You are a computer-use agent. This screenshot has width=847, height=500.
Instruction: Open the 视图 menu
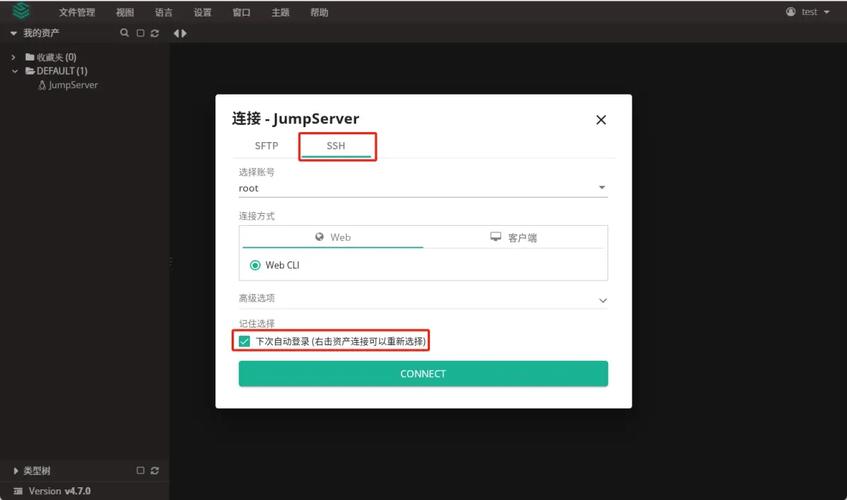(125, 12)
